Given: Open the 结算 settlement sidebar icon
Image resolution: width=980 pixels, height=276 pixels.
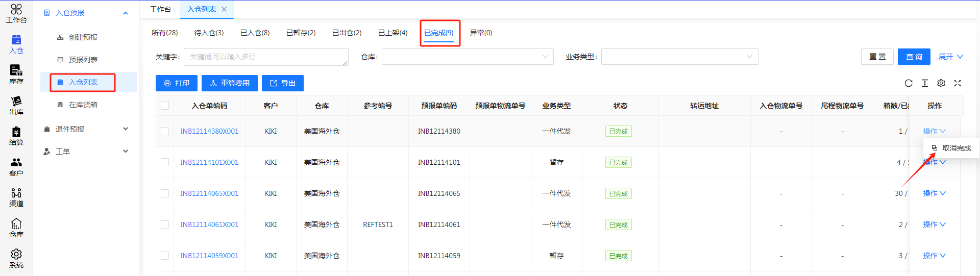Looking at the screenshot, I should click(16, 135).
